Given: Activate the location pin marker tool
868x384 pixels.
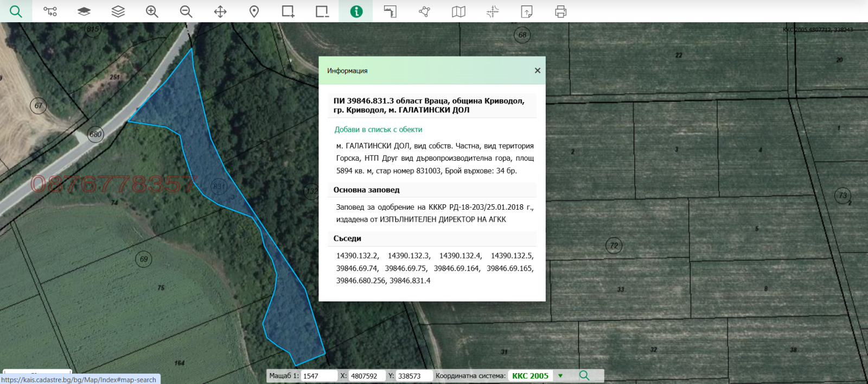Looking at the screenshot, I should pyautogui.click(x=254, y=11).
